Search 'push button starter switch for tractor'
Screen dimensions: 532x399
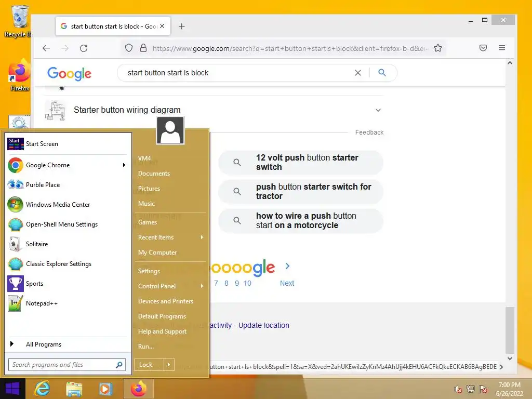[x=301, y=192]
